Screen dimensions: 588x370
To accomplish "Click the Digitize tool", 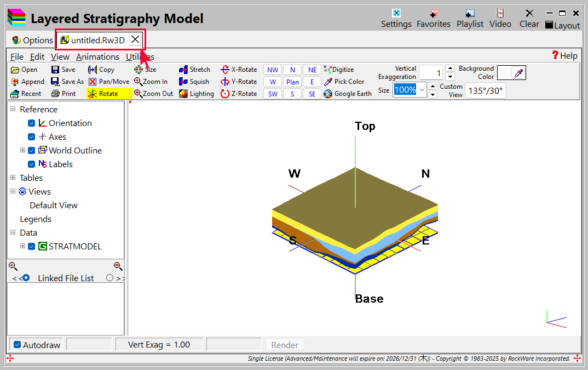I will click(x=338, y=70).
